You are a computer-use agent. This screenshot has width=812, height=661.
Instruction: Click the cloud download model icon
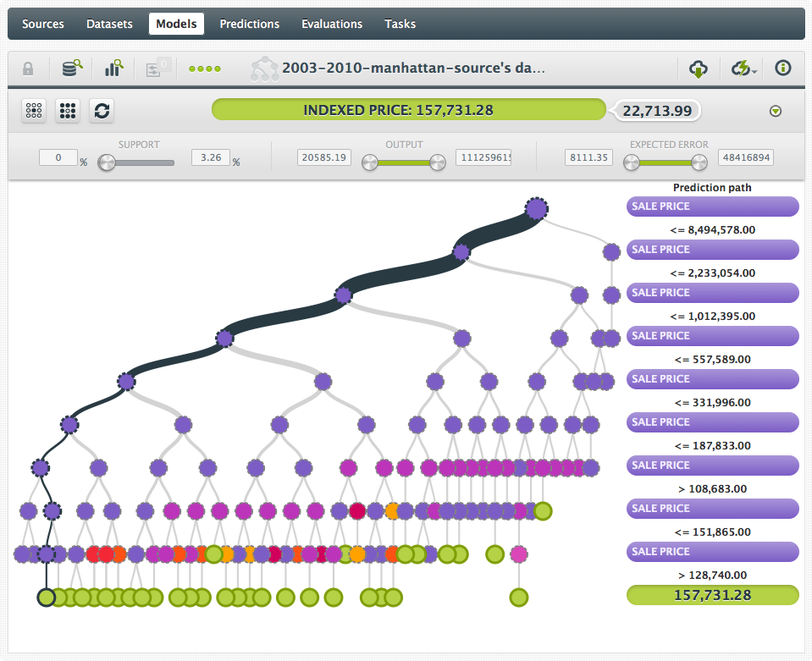pos(699,69)
